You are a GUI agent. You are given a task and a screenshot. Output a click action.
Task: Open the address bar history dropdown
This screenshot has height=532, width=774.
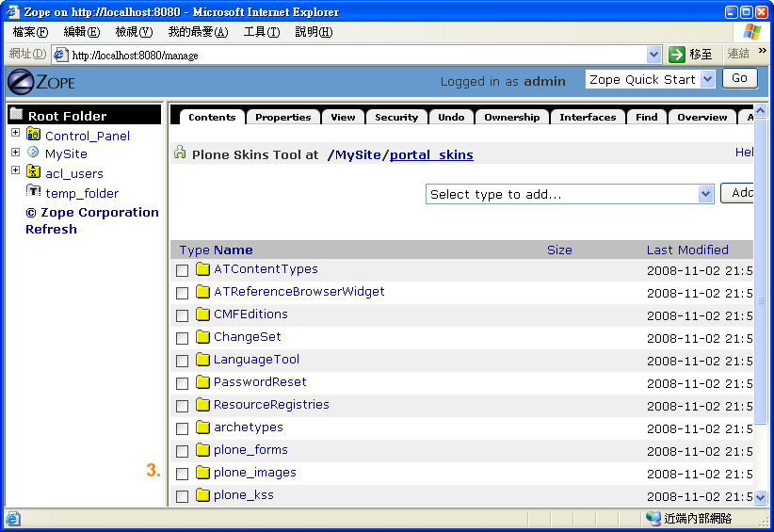(x=653, y=55)
